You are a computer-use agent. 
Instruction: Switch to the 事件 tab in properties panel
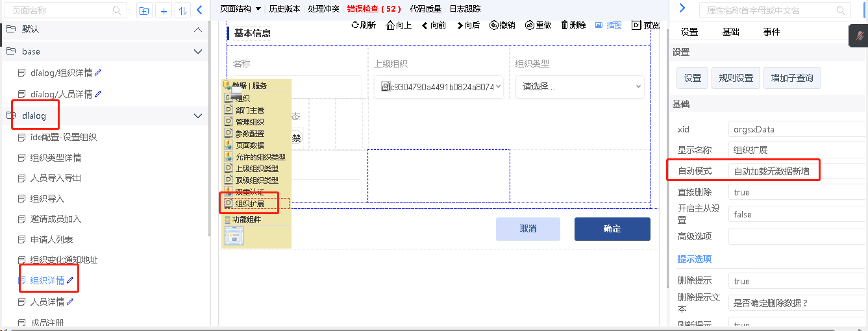(x=771, y=32)
